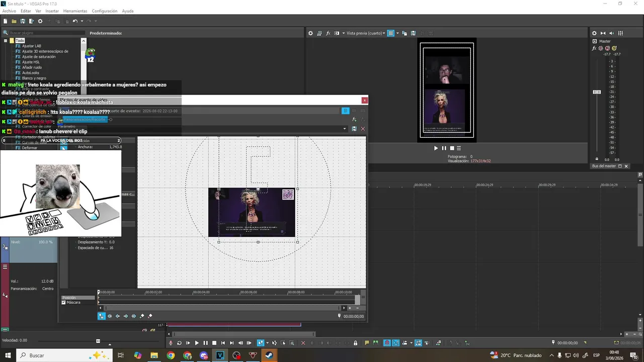Start recording with microphone transport button

(x=171, y=343)
